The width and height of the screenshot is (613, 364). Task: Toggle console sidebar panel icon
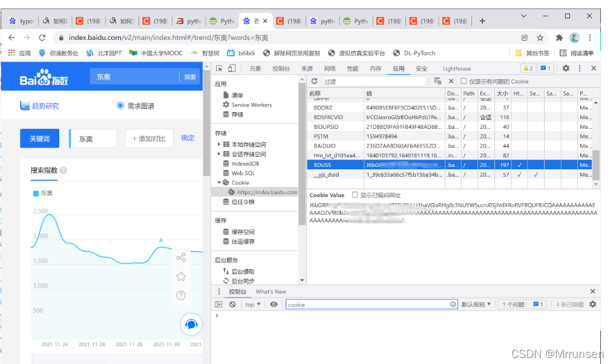tap(218, 304)
